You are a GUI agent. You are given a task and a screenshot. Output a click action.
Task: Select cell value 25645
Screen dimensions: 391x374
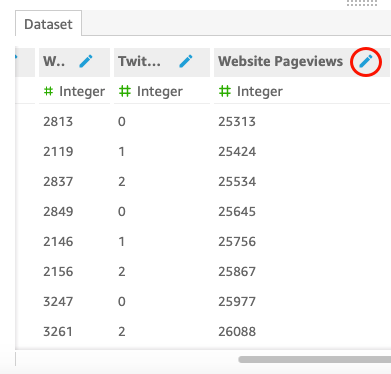237,212
